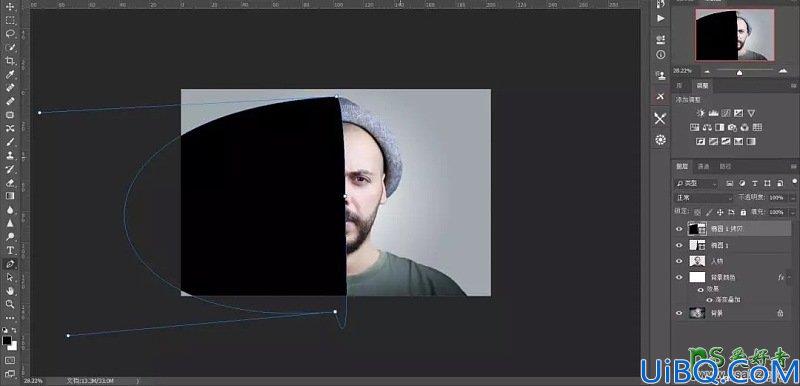Open the blend mode 正常 dropdown
The height and width of the screenshot is (386, 800).
tap(704, 197)
